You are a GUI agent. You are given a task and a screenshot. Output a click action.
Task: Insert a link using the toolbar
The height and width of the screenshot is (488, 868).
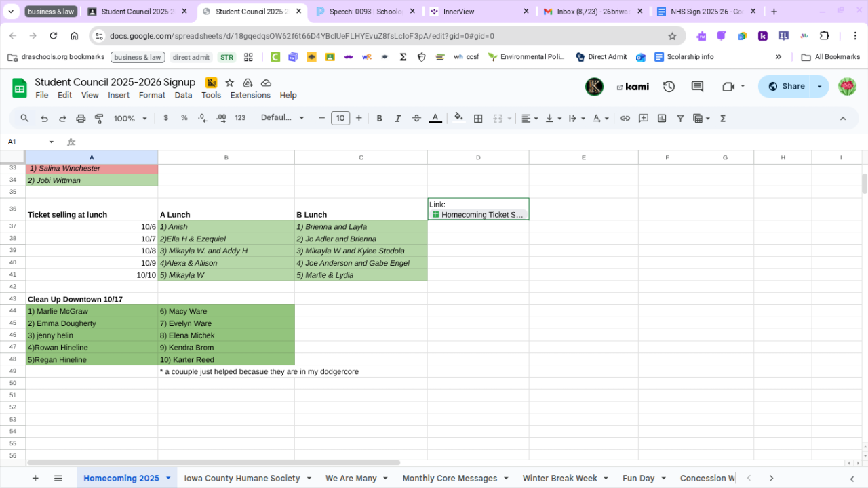coord(625,119)
